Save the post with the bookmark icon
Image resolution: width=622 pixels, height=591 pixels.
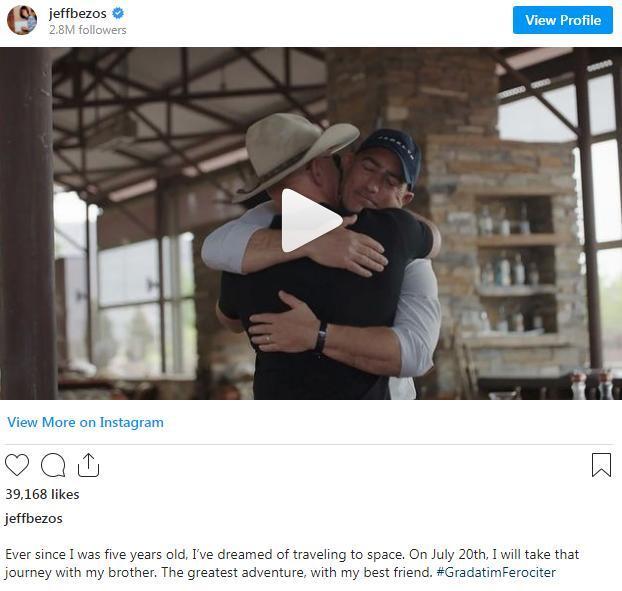[x=601, y=464]
